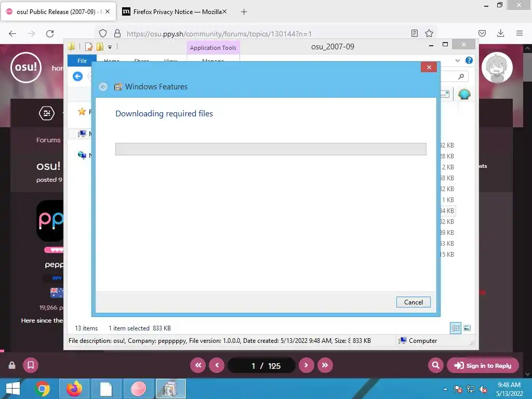This screenshot has width=532, height=399.
Task: Click the Forums breadcrumb link
Action: (48, 140)
